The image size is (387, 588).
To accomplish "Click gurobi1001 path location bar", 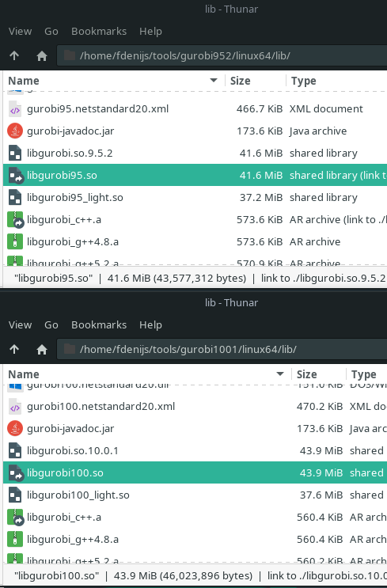I will click(222, 350).
